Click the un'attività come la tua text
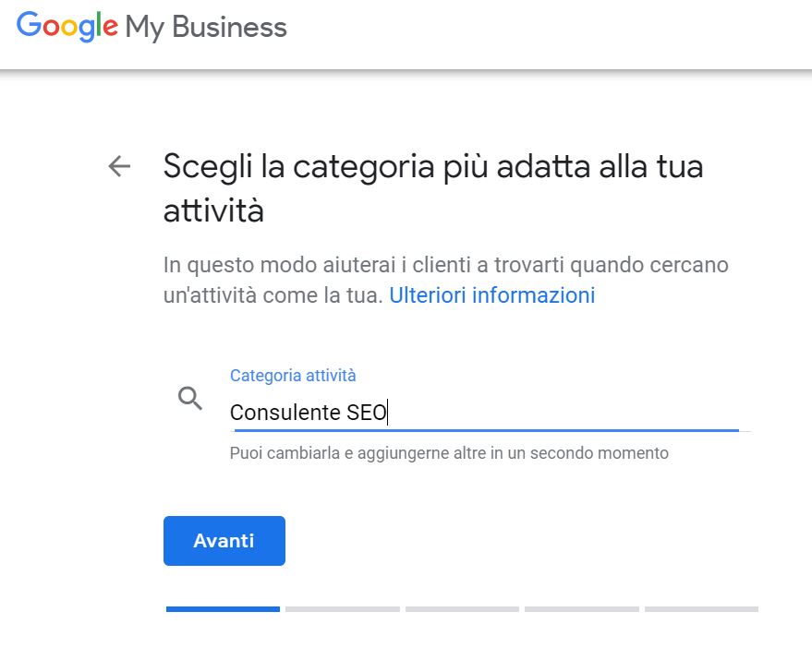Viewport: 812px width, 648px height. point(273,296)
